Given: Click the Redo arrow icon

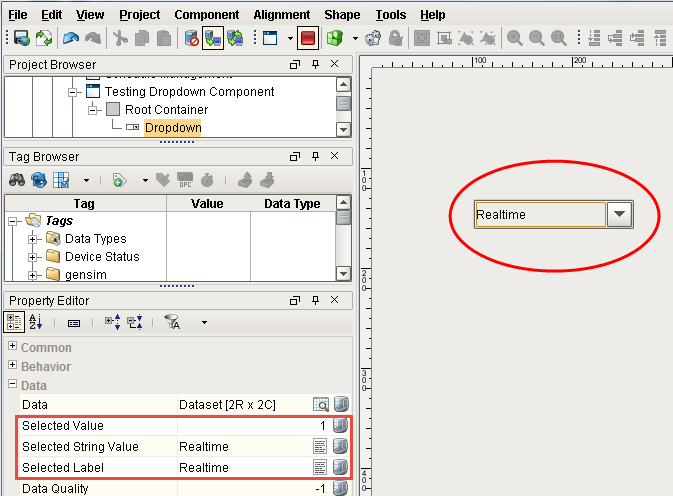Looking at the screenshot, I should click(93, 38).
